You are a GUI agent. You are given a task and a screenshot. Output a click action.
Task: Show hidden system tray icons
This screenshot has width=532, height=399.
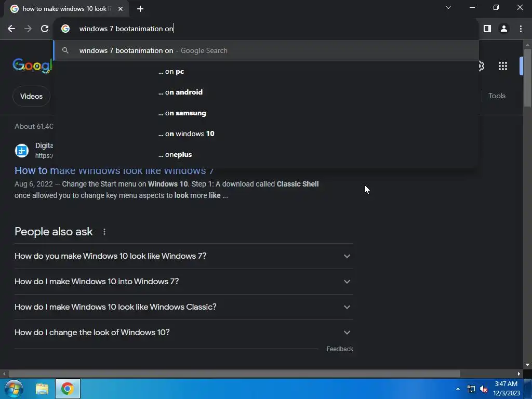coord(458,389)
